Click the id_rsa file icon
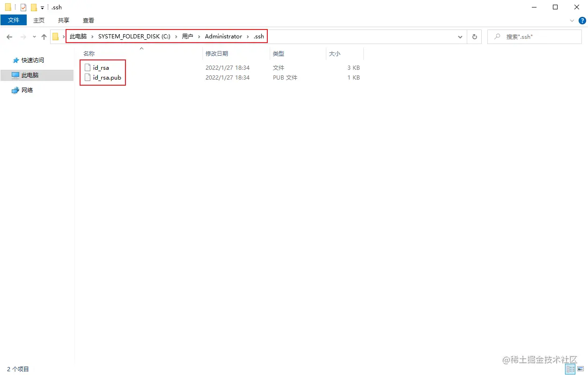This screenshot has width=588, height=375. (87, 68)
